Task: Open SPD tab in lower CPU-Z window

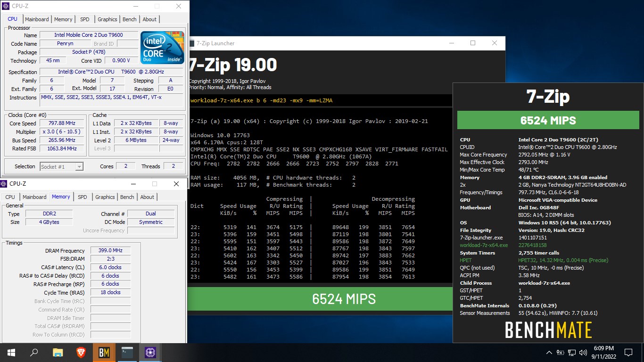Action: point(83,197)
